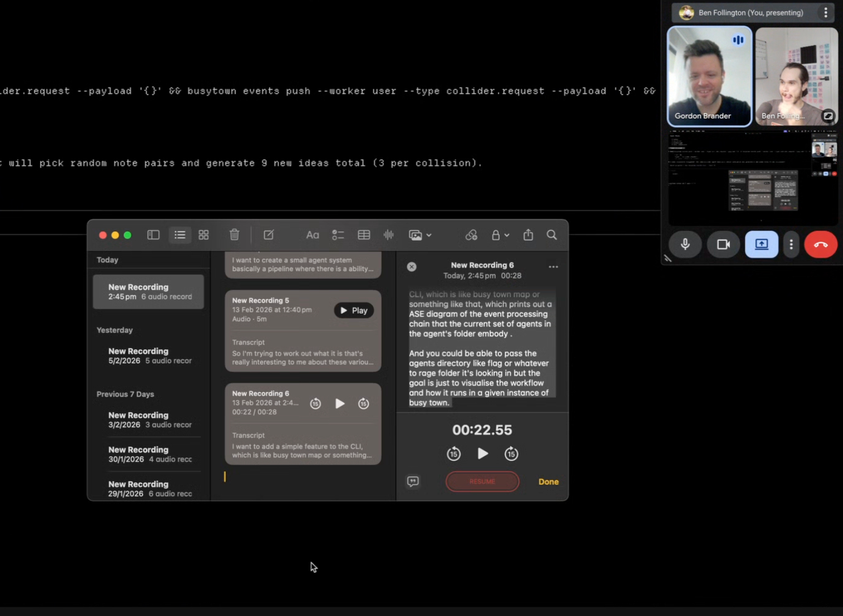Select the Yesterday New Recording note
The image size is (843, 616).
[x=148, y=356]
